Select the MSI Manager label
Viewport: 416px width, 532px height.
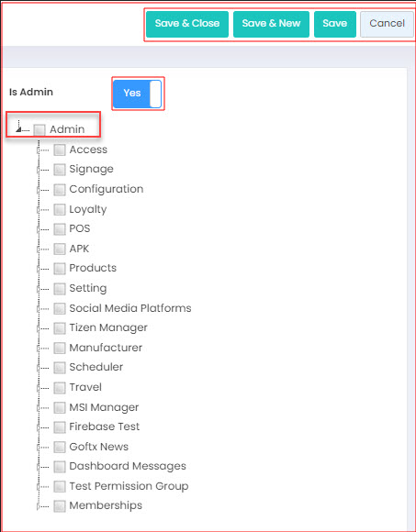tap(104, 407)
